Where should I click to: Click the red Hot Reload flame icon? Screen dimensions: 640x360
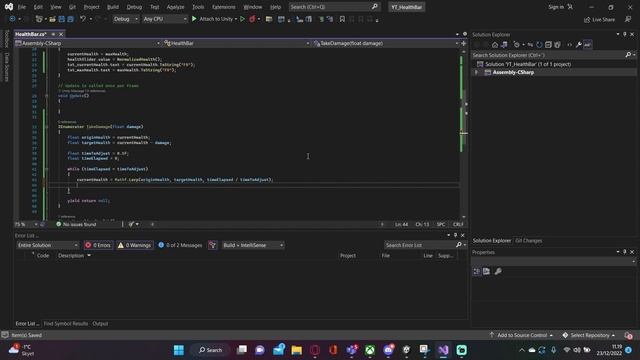coord(252,19)
